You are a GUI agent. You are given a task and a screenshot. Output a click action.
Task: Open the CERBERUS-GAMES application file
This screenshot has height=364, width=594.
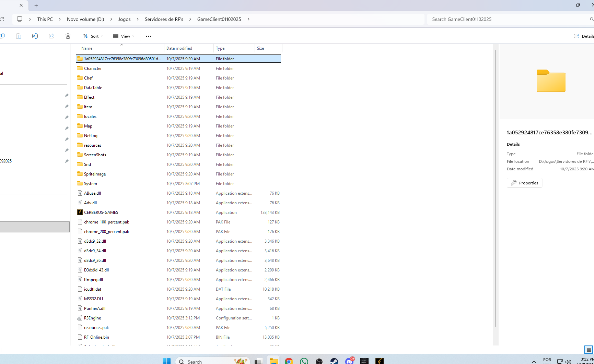101,213
